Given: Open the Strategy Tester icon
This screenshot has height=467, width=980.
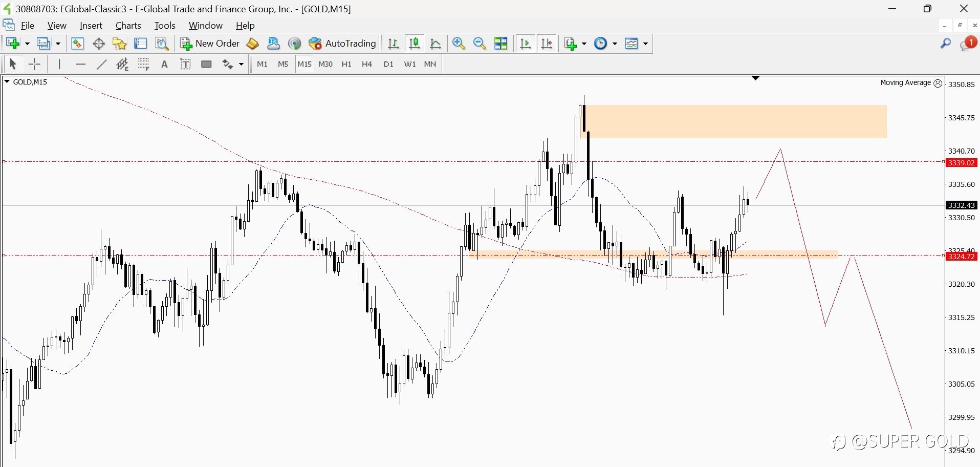Looking at the screenshot, I should pos(162,44).
